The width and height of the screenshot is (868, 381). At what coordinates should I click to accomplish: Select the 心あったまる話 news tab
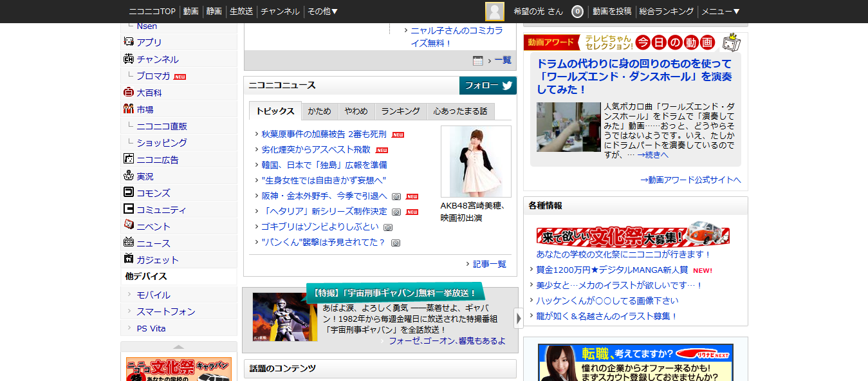[460, 111]
